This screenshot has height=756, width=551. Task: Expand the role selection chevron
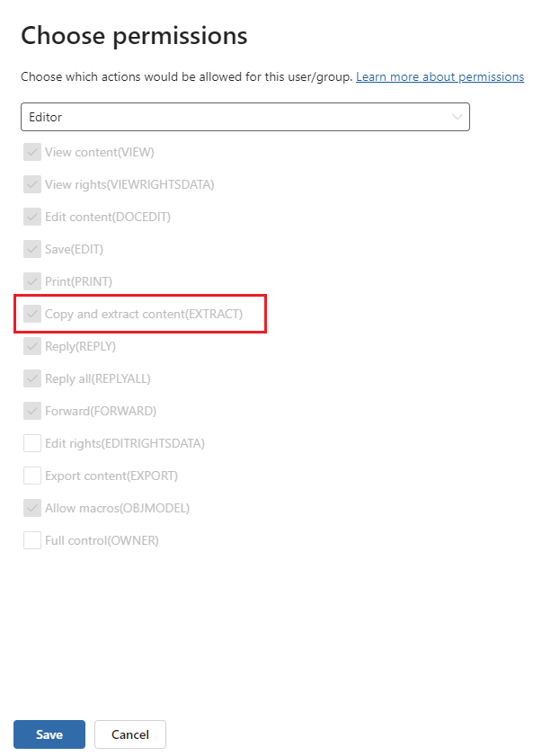(457, 117)
